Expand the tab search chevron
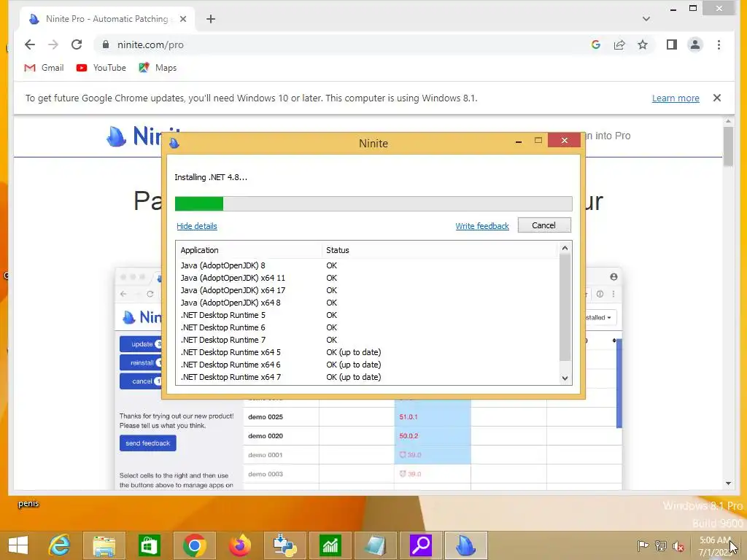This screenshot has height=560, width=747. coord(646,19)
